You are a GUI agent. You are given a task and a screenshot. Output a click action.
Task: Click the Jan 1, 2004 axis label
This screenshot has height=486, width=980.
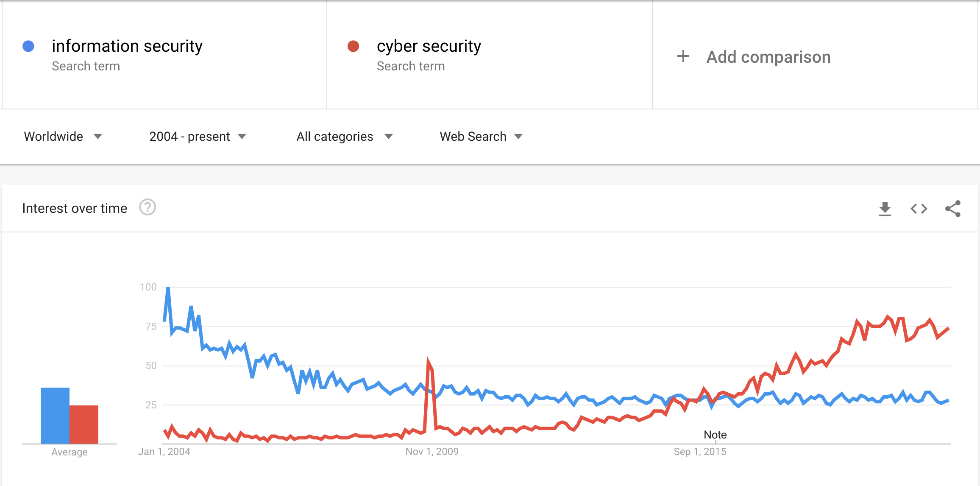[164, 452]
